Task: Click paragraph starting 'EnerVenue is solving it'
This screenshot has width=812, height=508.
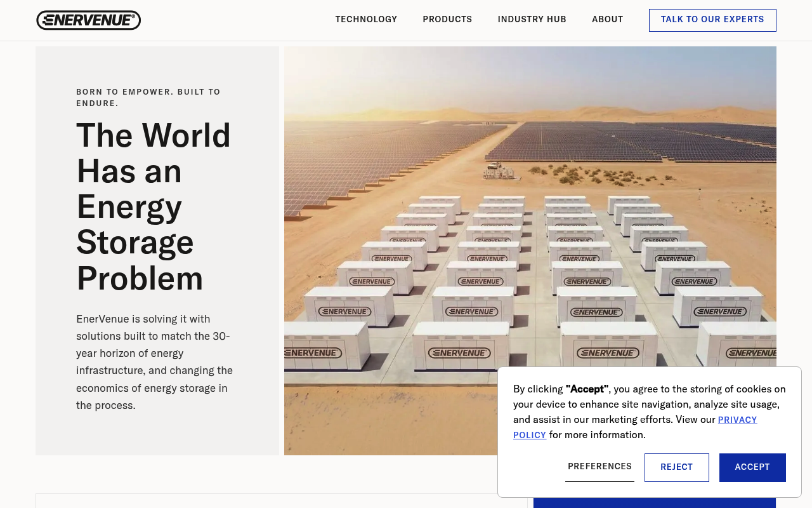Action: pyautogui.click(x=155, y=362)
